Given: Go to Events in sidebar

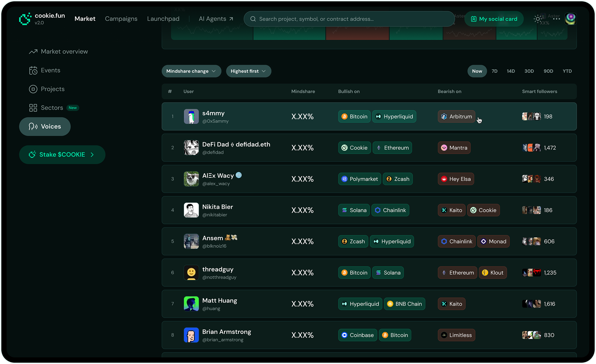Looking at the screenshot, I should pyautogui.click(x=45, y=70).
